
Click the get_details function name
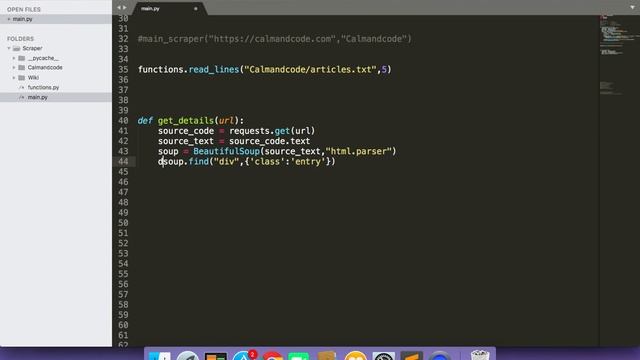coord(186,121)
